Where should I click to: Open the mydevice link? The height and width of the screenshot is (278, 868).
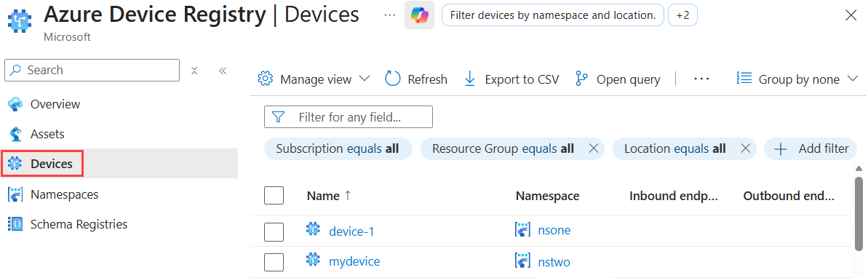(x=354, y=261)
